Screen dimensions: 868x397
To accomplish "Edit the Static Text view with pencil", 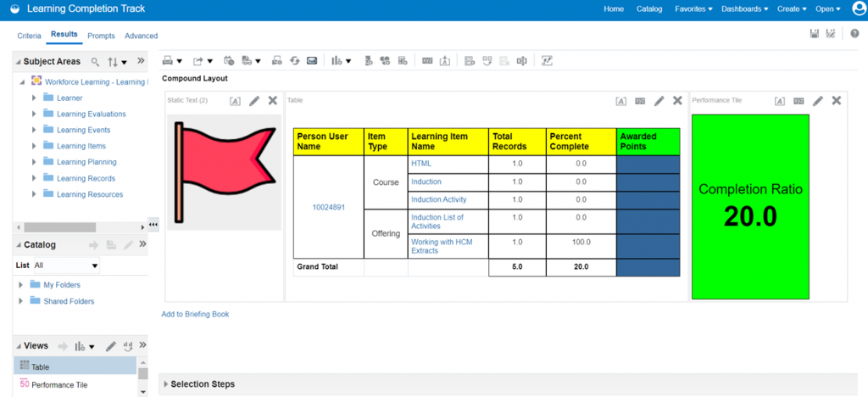I will click(254, 101).
